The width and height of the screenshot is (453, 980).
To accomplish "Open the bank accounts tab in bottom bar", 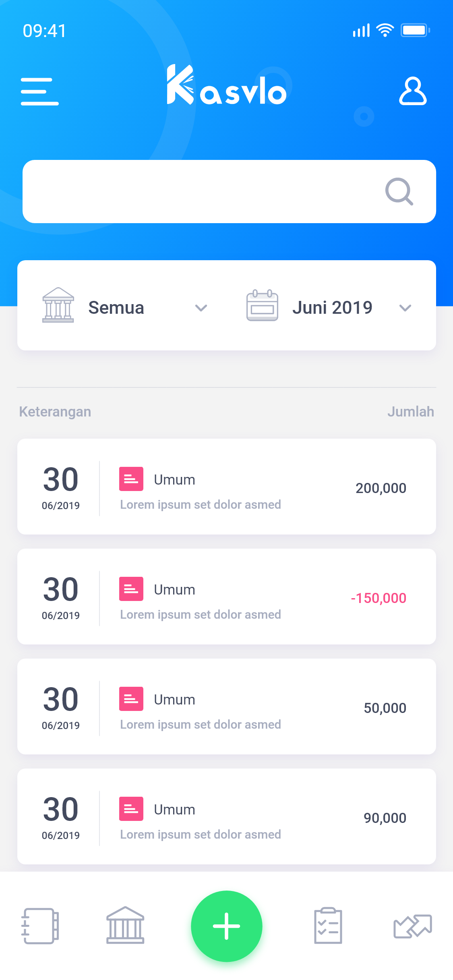I will (125, 925).
